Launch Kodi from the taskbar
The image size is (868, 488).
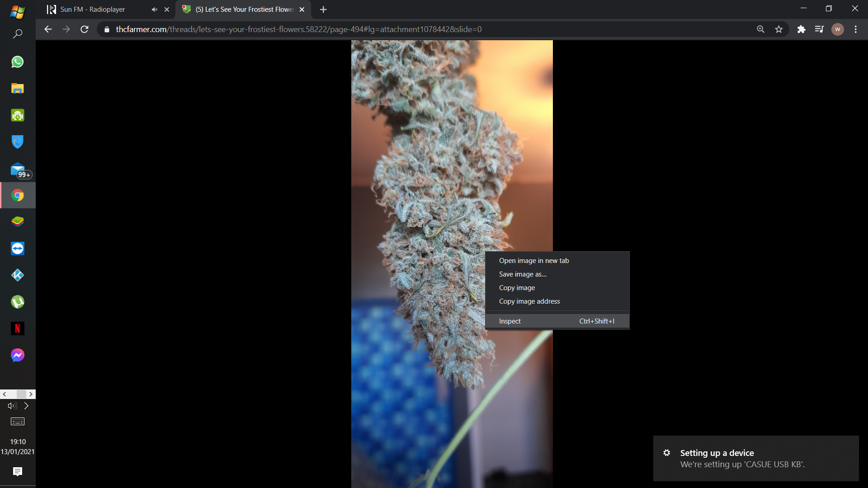pos(17,275)
